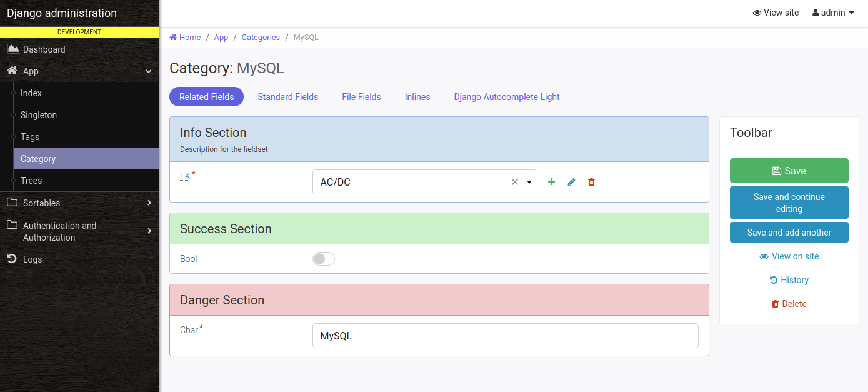Click the Bool field label
Viewport: 868px width, 392px height.
188,259
